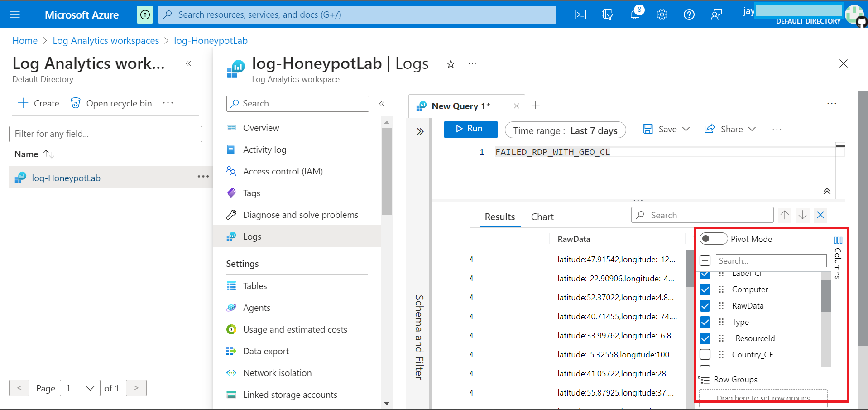Click the upgrade arrow icon beside Microsoft Azure
This screenshot has height=410, width=868.
coord(145,14)
